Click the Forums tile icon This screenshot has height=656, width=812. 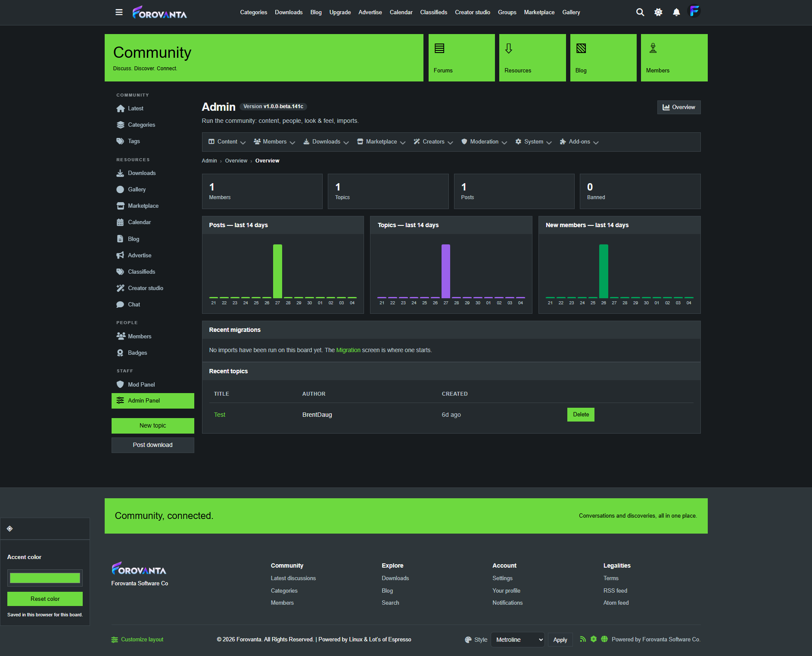tap(439, 48)
